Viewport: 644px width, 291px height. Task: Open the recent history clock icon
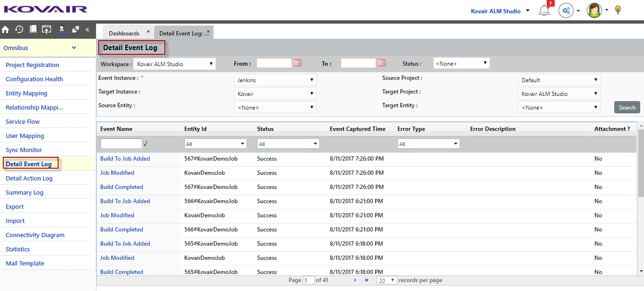[19, 29]
